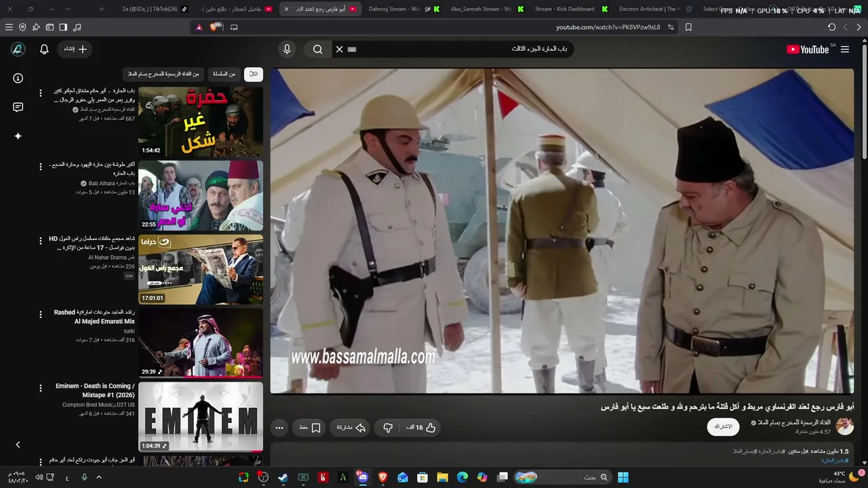
Task: Like the video with thumbs-up
Action: (x=421, y=428)
